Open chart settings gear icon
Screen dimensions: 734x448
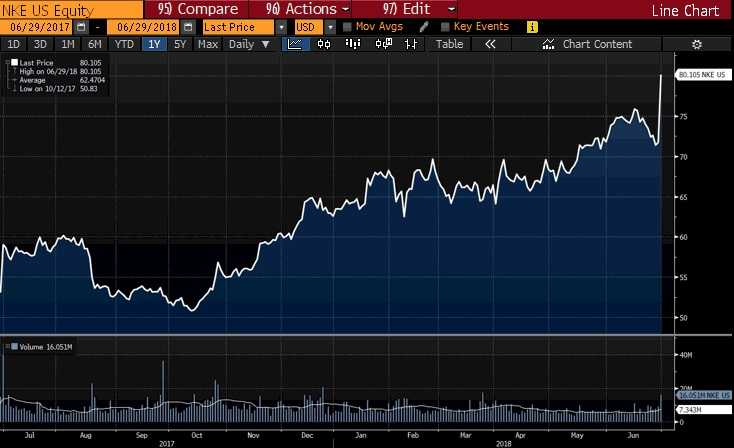[697, 44]
